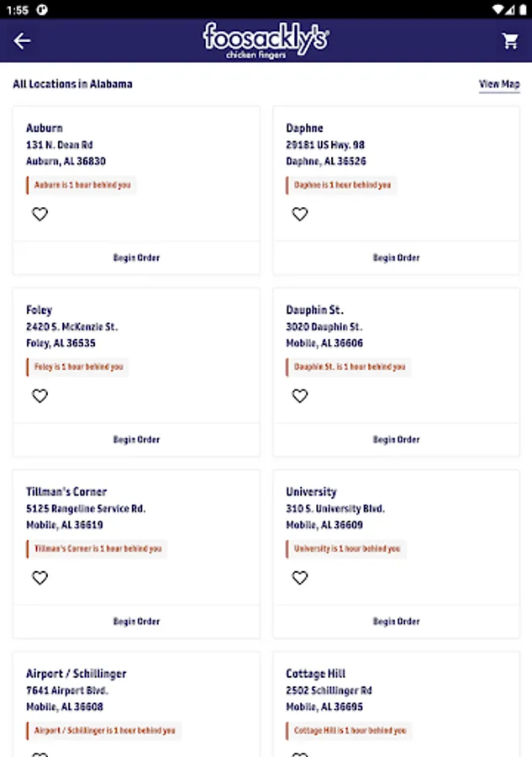Select the Cottage Hill location title
Screen dimensions: 532x757
(x=316, y=674)
